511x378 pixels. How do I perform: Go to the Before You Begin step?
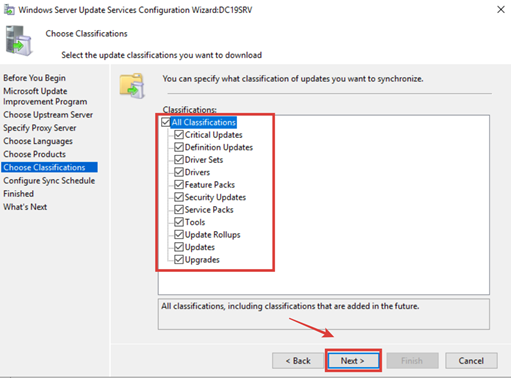(34, 78)
